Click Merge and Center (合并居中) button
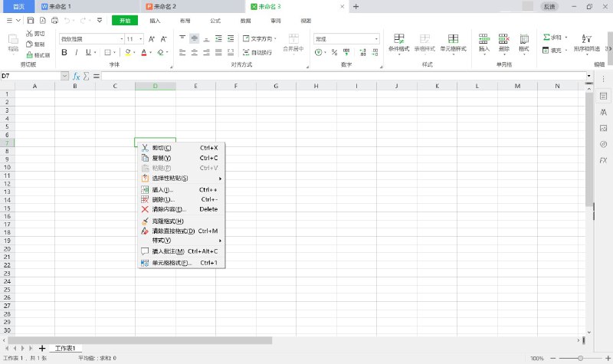Image resolution: width=613 pixels, height=364 pixels. coord(293,43)
